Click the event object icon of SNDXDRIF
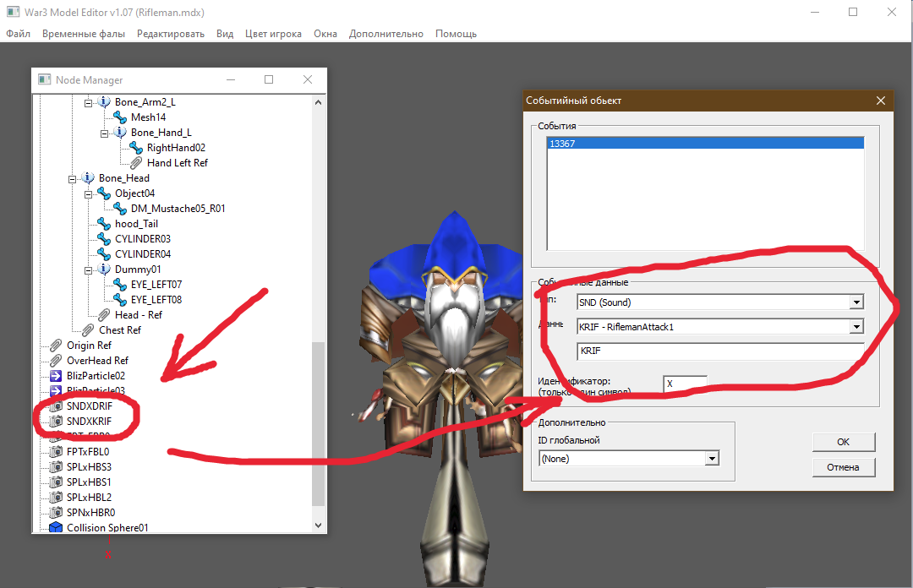The height and width of the screenshot is (588, 913). 56,406
